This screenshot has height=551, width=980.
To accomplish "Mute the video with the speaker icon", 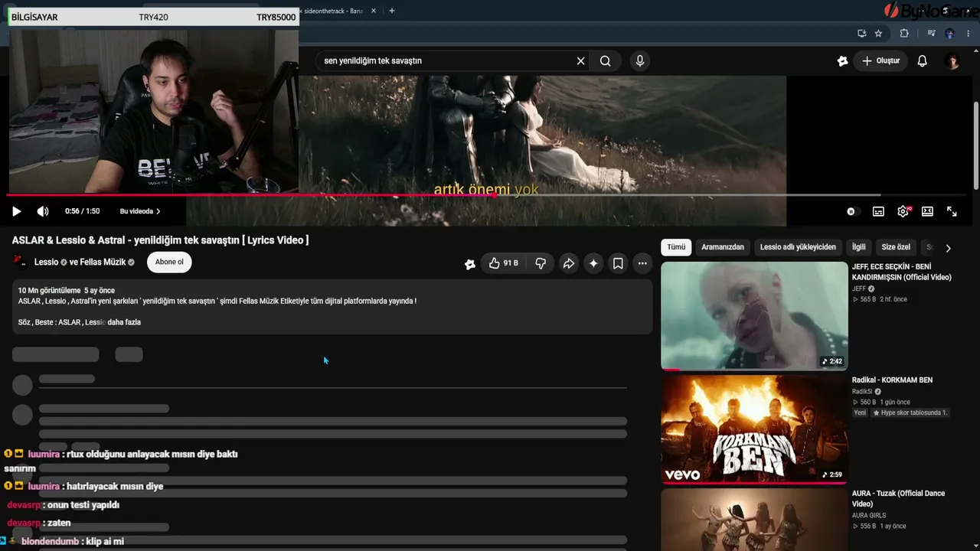I will click(43, 211).
